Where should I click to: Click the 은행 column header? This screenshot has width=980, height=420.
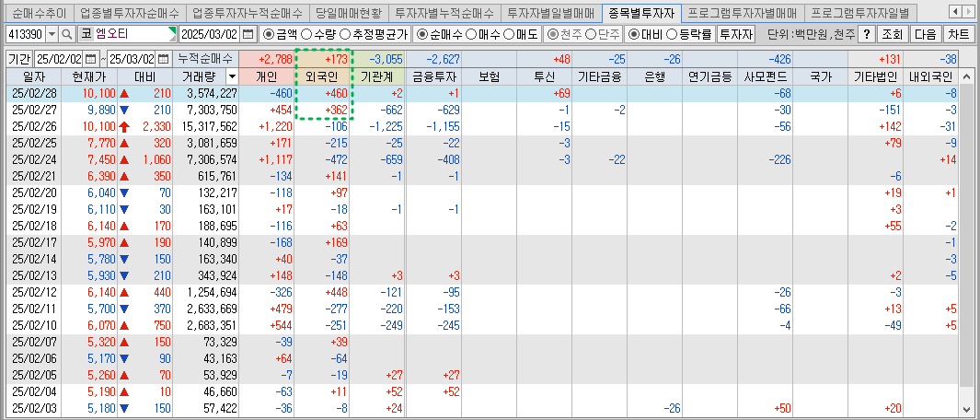[654, 77]
